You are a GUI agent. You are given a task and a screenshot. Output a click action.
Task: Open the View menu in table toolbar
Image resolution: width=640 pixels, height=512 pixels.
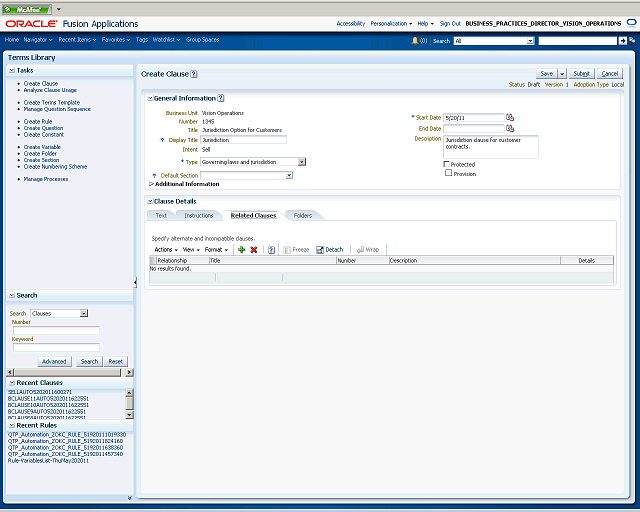pos(191,249)
